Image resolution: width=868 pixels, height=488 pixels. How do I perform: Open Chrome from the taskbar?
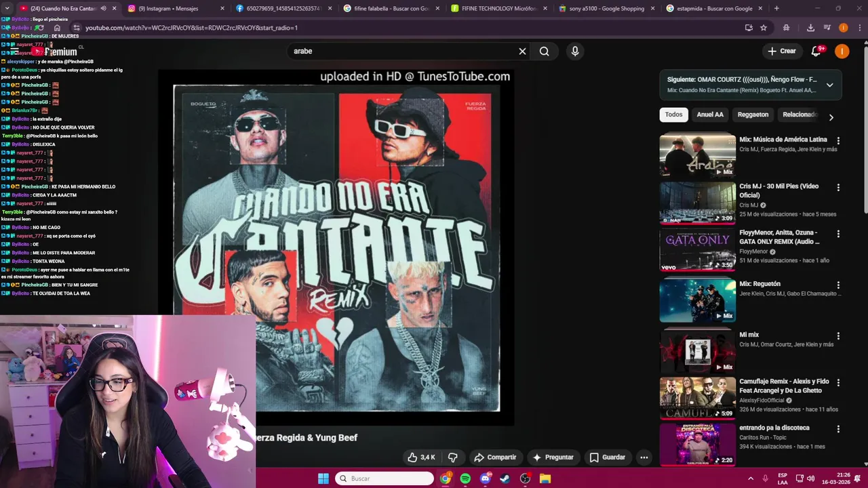(445, 479)
